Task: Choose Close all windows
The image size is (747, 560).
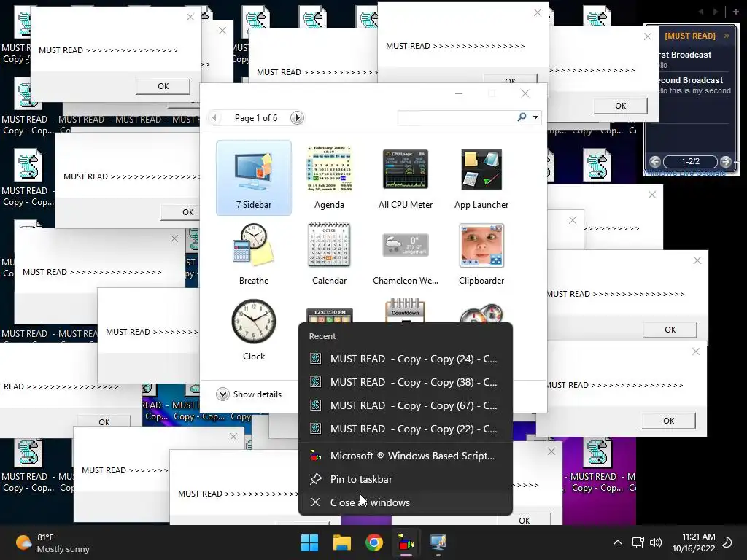Action: 406,502
